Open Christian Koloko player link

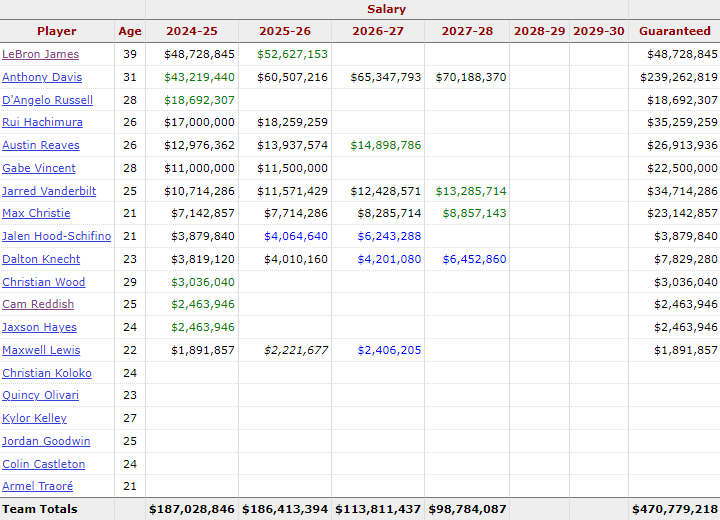point(47,373)
